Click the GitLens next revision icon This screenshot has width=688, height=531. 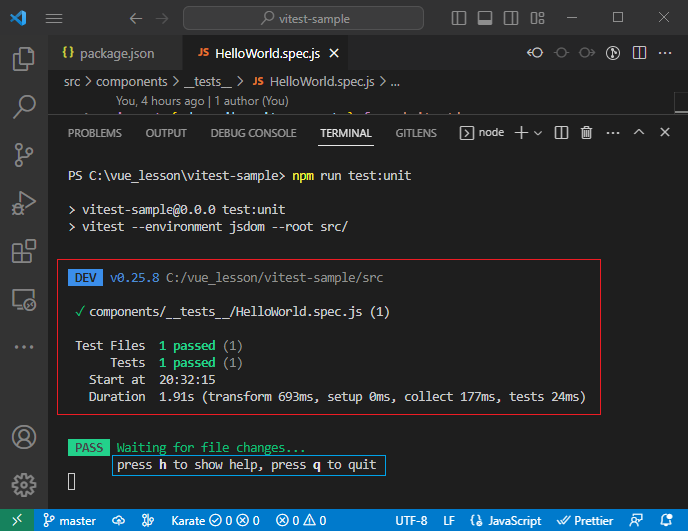(x=587, y=53)
